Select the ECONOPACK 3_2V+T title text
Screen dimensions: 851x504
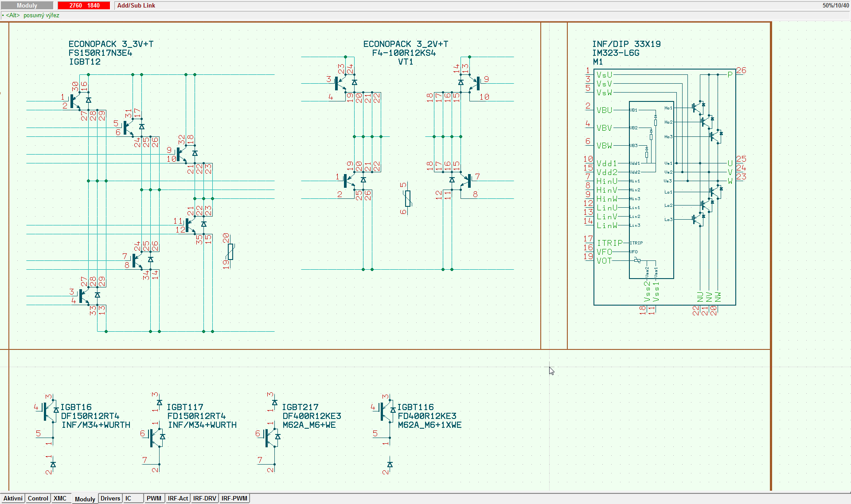tap(406, 44)
